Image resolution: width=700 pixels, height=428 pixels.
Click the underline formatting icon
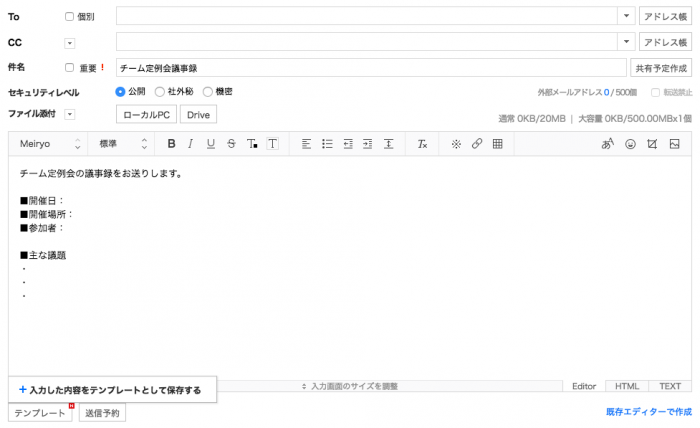pyautogui.click(x=211, y=144)
